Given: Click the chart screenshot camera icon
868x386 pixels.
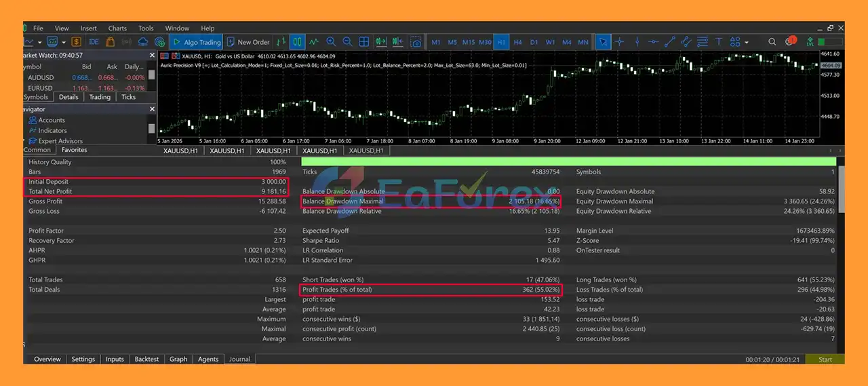Looking at the screenshot, I should click(416, 42).
